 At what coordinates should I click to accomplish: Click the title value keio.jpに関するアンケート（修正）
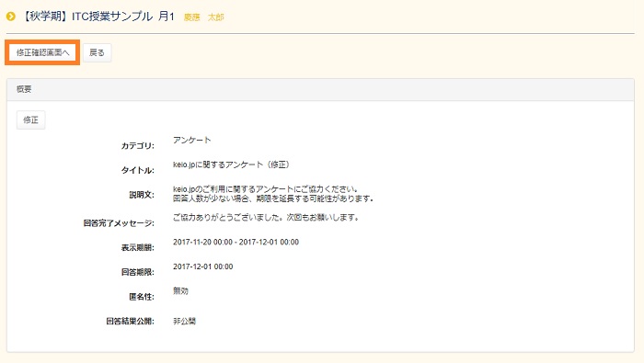[x=232, y=164]
